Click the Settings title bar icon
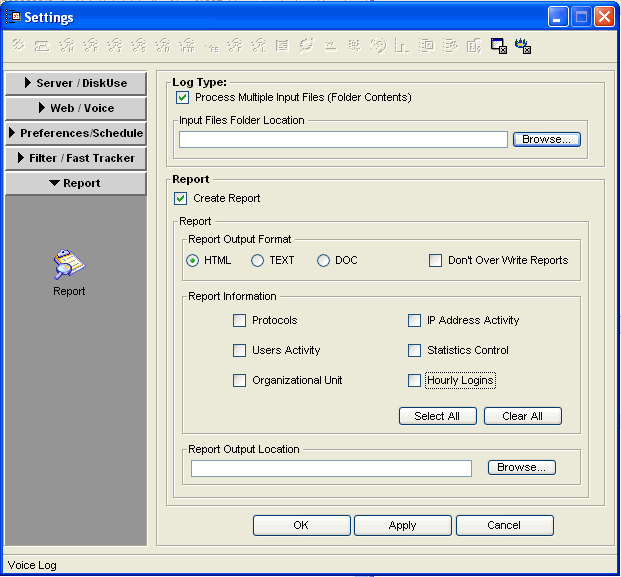 14,17
